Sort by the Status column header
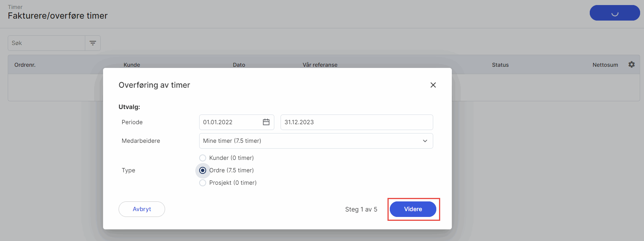This screenshot has width=644, height=241. (x=500, y=65)
